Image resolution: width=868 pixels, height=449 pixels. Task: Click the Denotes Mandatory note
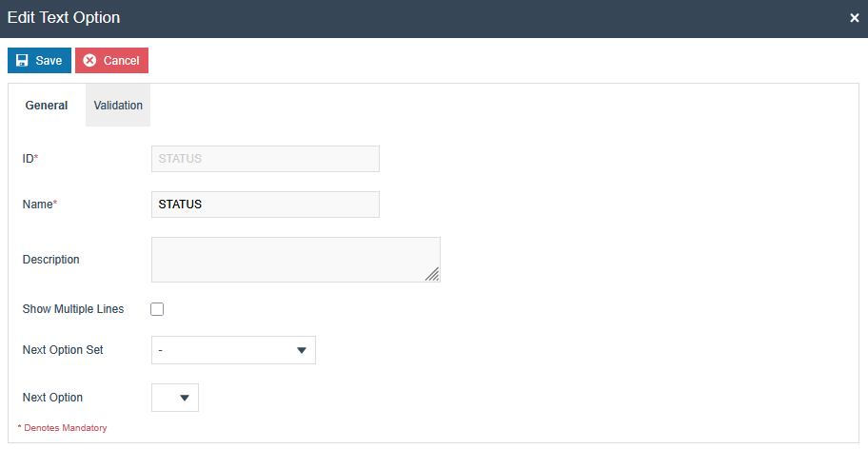pyautogui.click(x=63, y=428)
